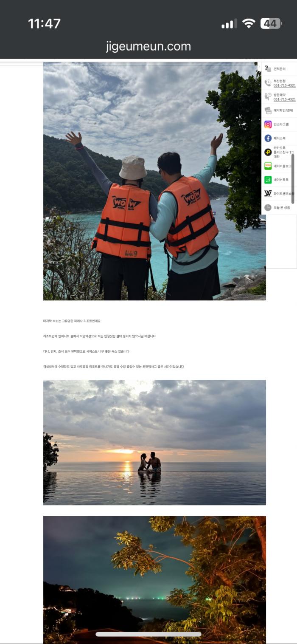Click the page's vertical scrollbar thumb
Screen dimensions: 297x644
click(x=293, y=179)
